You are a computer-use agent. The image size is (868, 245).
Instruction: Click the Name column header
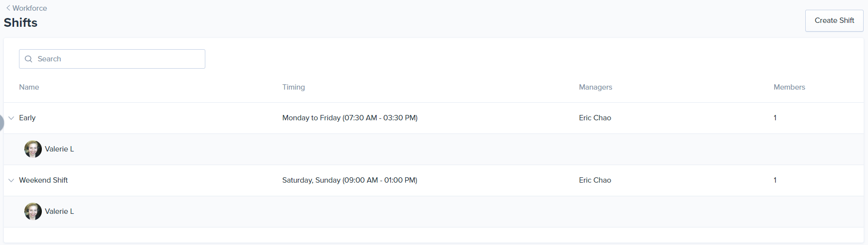pos(29,87)
